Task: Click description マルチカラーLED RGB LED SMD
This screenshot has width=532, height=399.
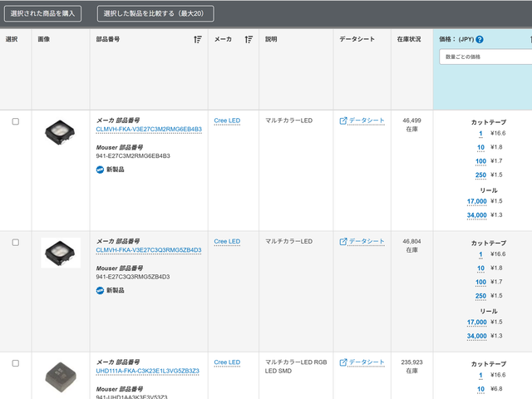Action: point(296,367)
